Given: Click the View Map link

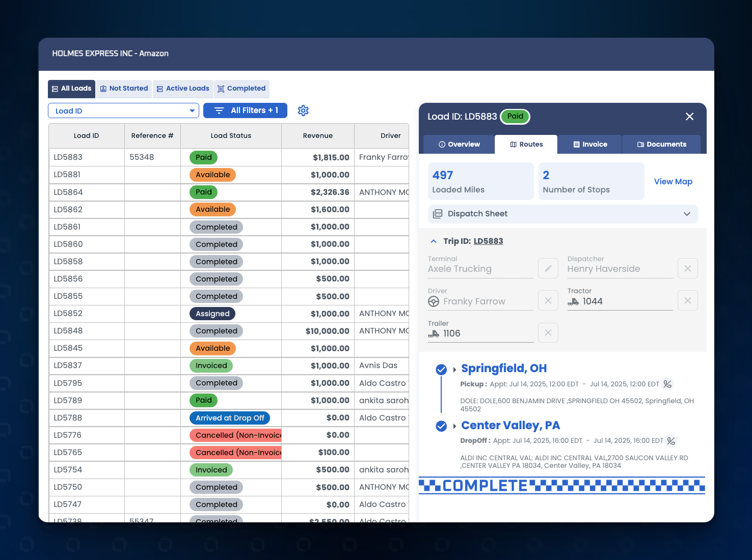Looking at the screenshot, I should (673, 182).
